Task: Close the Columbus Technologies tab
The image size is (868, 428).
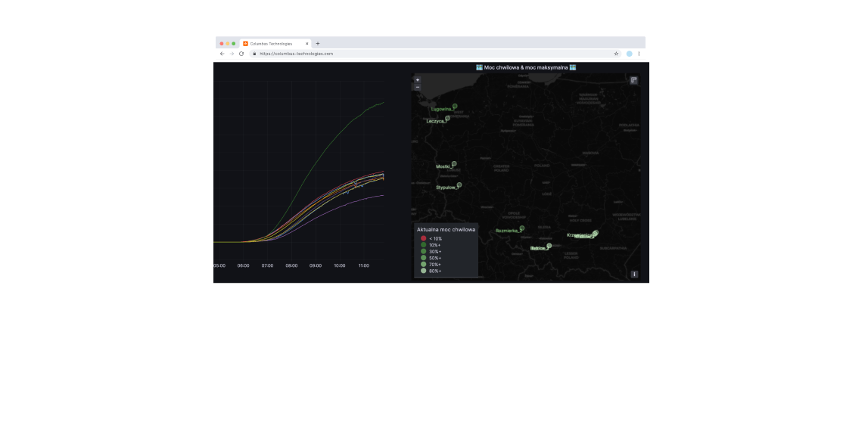Action: click(307, 44)
